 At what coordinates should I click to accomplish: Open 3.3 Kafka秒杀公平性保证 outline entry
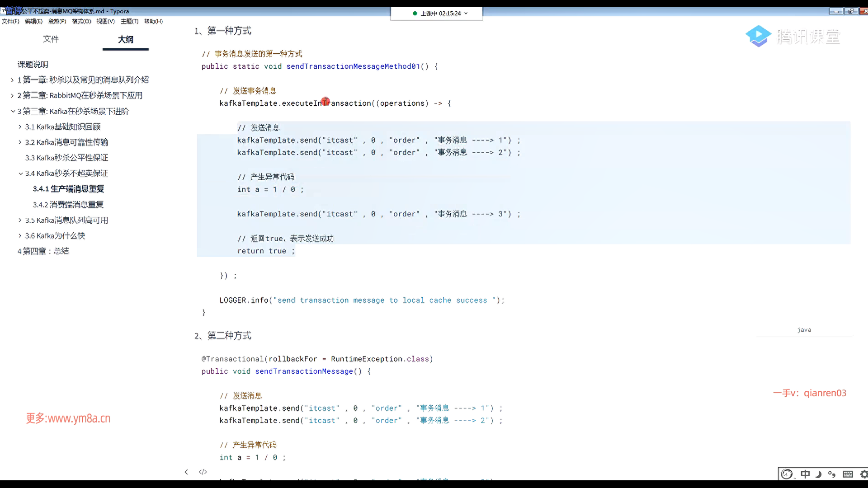pyautogui.click(x=66, y=158)
